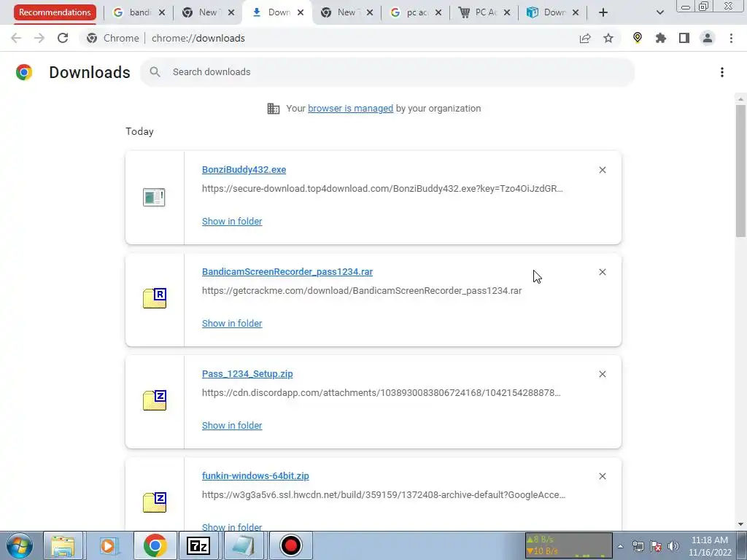The height and width of the screenshot is (560, 747).
Task: Open the Extensions puzzle icon
Action: pos(661,38)
